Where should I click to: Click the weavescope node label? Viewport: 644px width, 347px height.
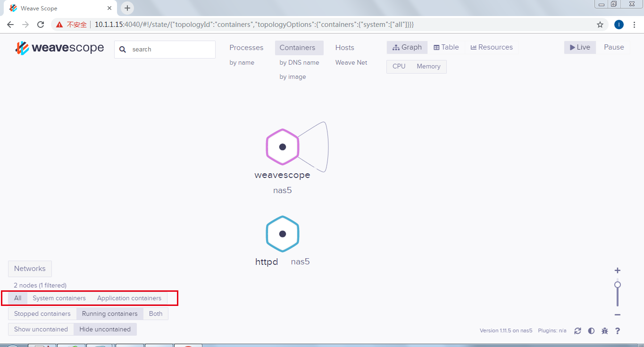(282, 175)
